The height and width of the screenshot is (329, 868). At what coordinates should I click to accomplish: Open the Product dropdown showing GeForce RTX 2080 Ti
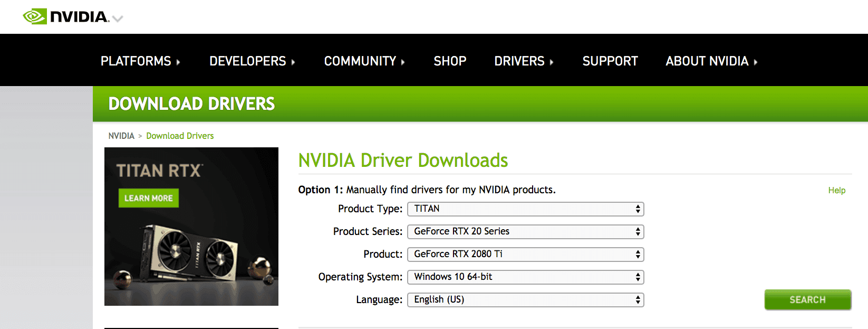(526, 255)
